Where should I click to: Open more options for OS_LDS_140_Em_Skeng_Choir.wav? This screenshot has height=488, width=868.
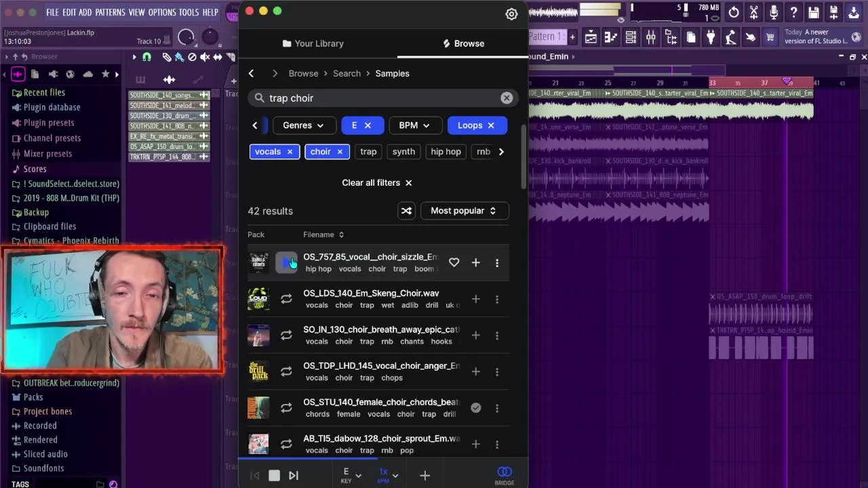click(496, 299)
